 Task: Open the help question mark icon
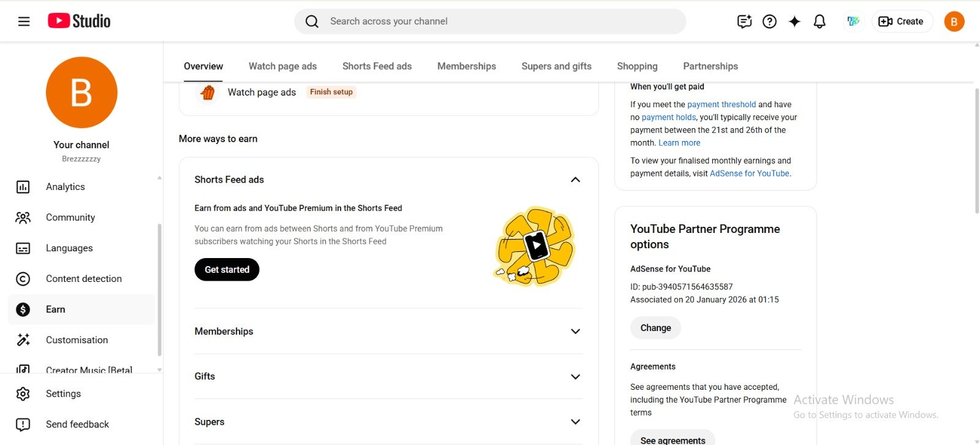tap(769, 21)
